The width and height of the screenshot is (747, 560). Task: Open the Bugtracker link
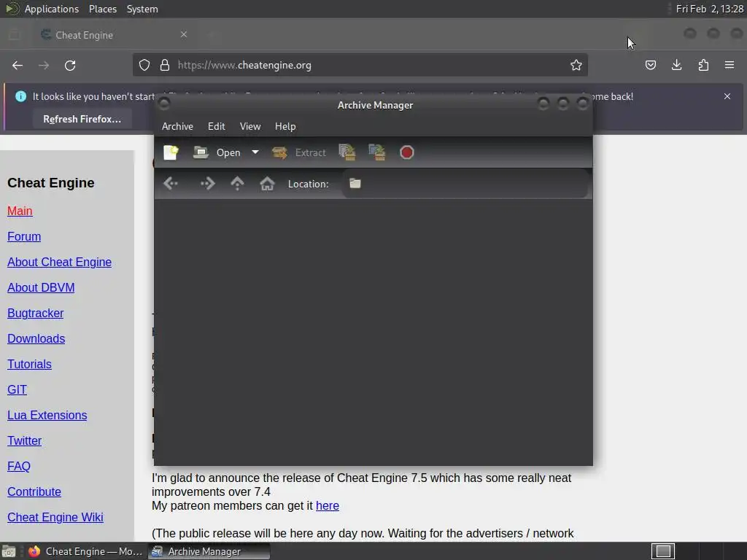(x=35, y=314)
